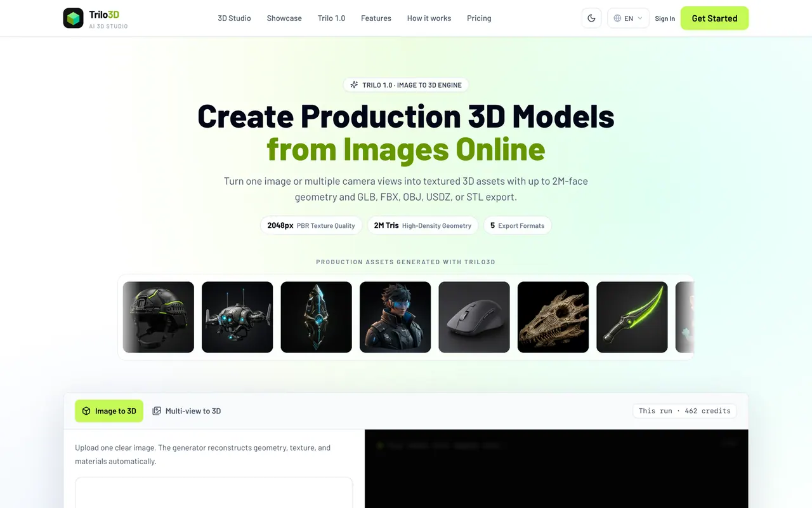The width and height of the screenshot is (812, 508).
Task: Open the EN language dropdown
Action: point(628,18)
